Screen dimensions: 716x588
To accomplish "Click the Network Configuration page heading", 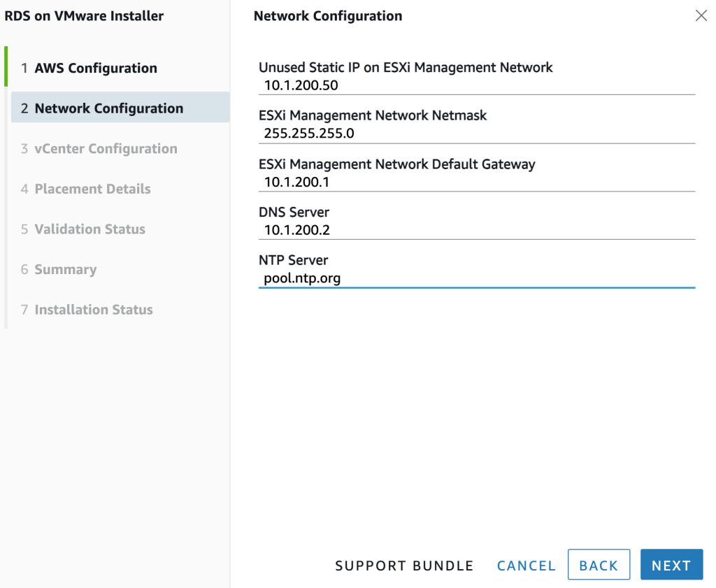I will tap(328, 15).
